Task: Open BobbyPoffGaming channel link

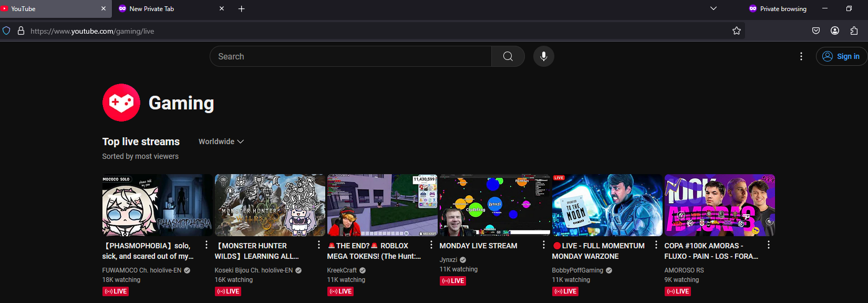Action: pos(577,270)
